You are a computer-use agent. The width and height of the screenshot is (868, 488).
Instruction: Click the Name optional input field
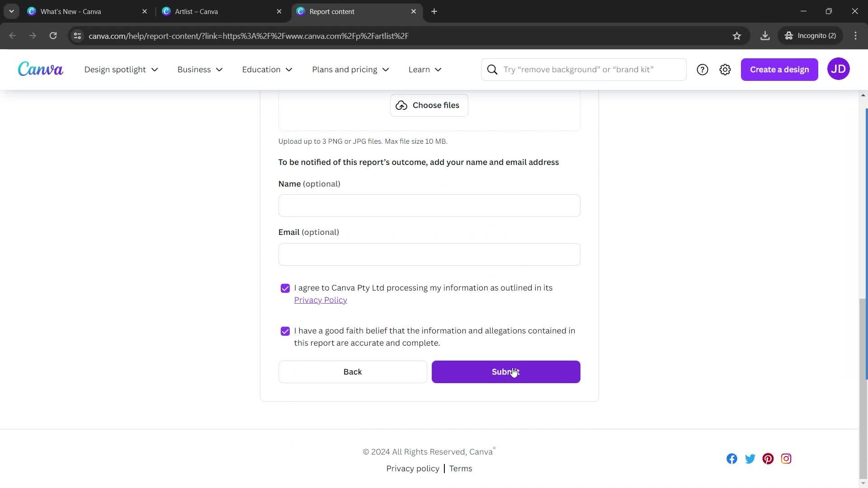[x=429, y=206]
